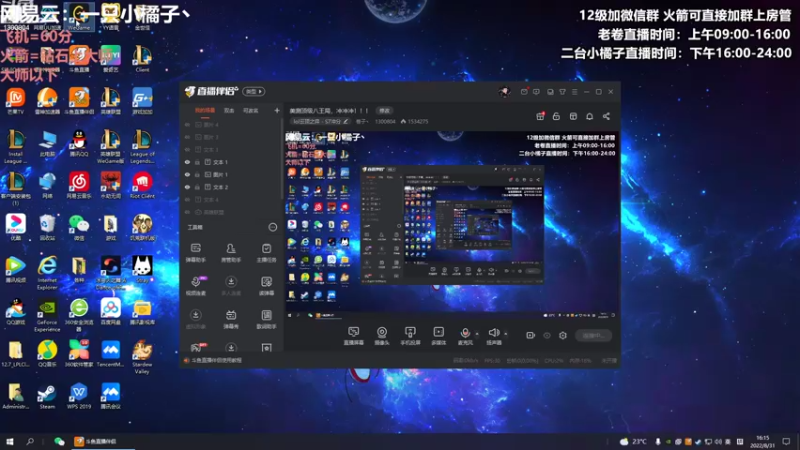Toggle the lock on the 文本 1 layer
Viewport: 800px width, 450px height.
197,162
